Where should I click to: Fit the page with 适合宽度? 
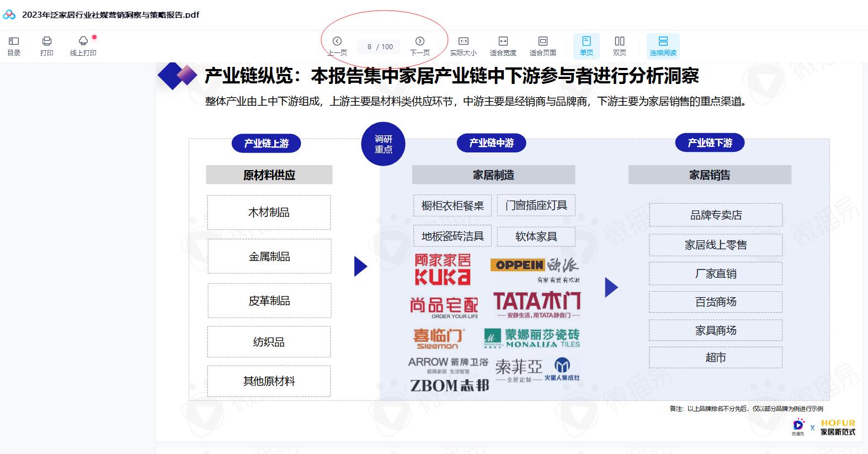(503, 46)
